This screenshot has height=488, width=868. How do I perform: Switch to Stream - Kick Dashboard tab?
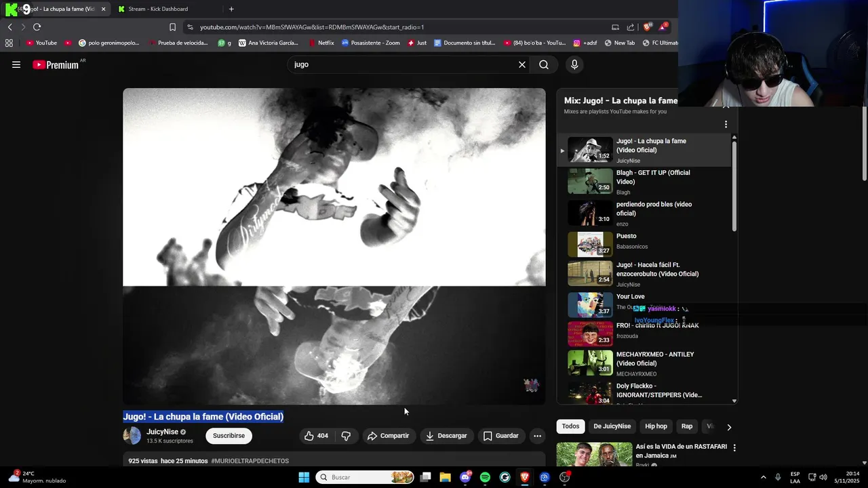click(157, 9)
